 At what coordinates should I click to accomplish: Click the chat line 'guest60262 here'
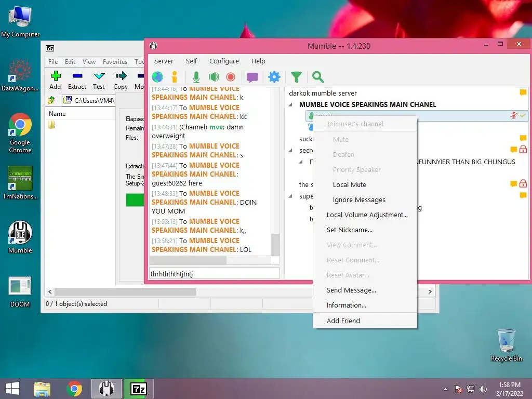(x=177, y=183)
